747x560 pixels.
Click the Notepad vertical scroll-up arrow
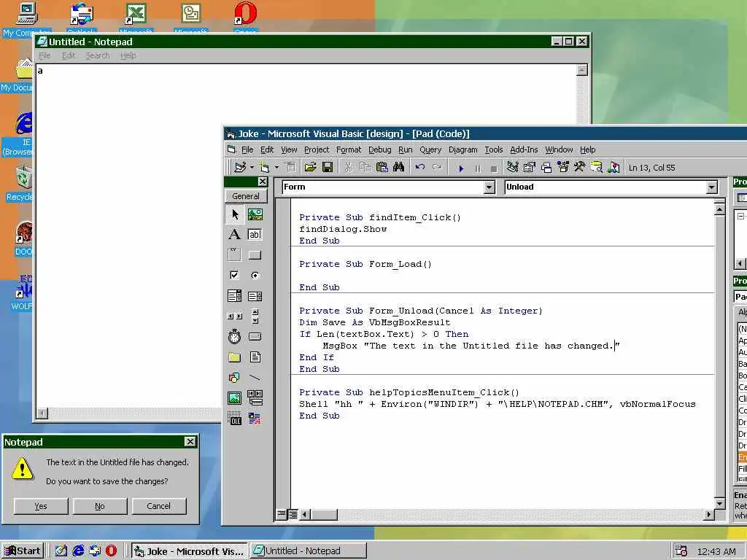click(x=581, y=71)
